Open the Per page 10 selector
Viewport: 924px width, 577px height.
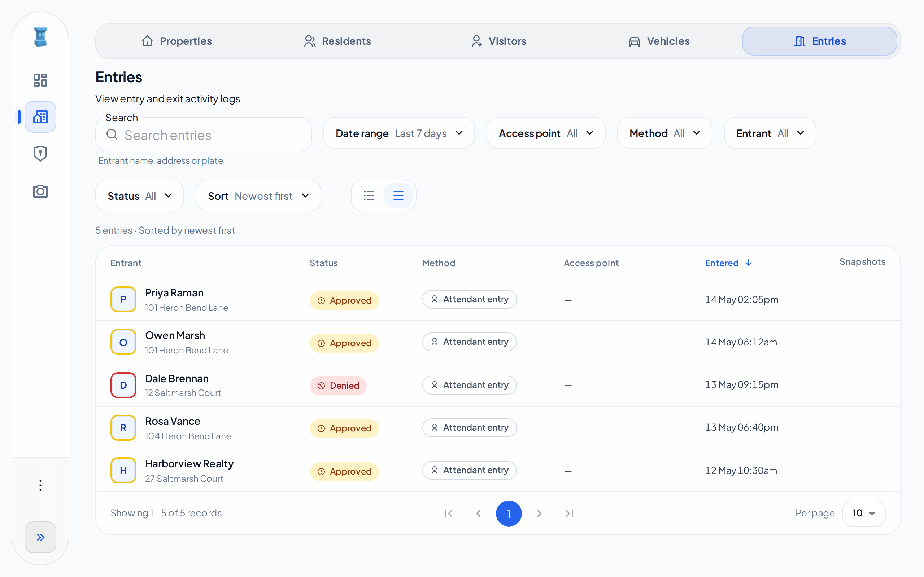click(x=864, y=513)
